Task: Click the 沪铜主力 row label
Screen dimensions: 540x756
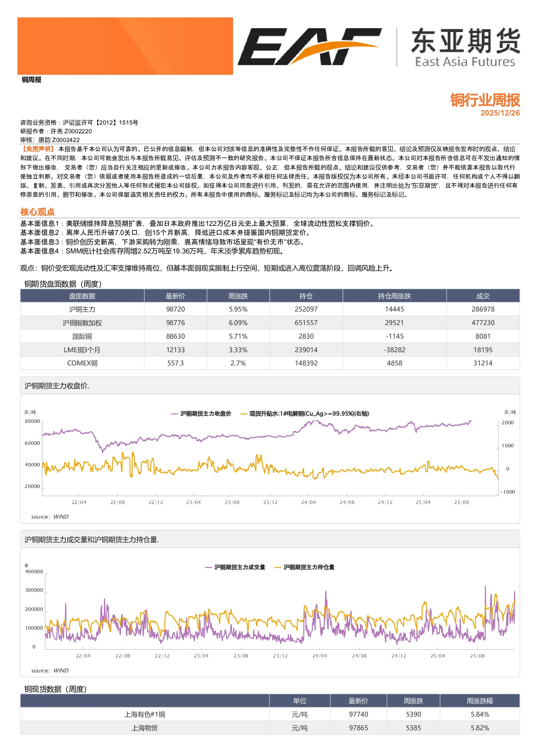Action: coord(82,309)
